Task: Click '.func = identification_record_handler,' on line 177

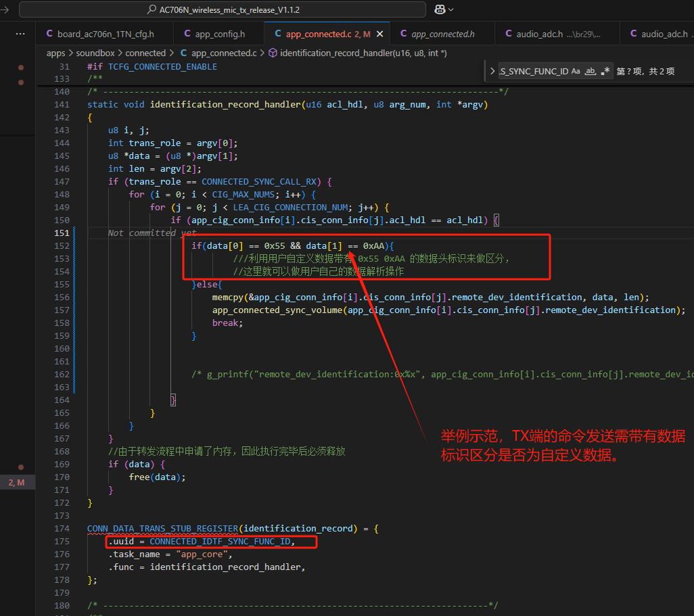Action: pyautogui.click(x=207, y=567)
